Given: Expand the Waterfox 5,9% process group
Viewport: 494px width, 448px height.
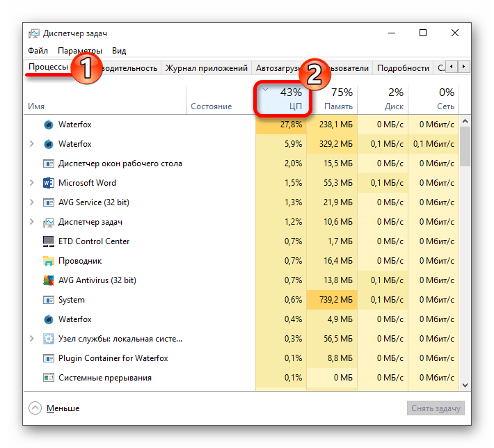Looking at the screenshot, I should click(32, 144).
